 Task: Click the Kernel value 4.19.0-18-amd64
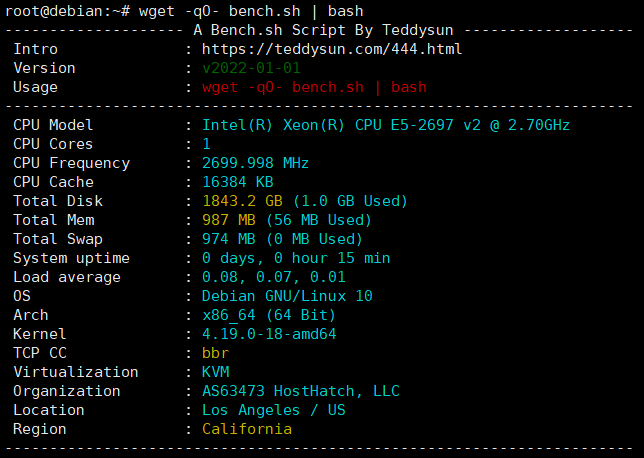[x=269, y=334]
